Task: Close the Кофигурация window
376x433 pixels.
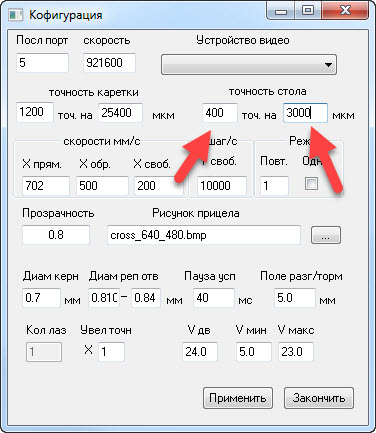Action: pyautogui.click(x=345, y=11)
